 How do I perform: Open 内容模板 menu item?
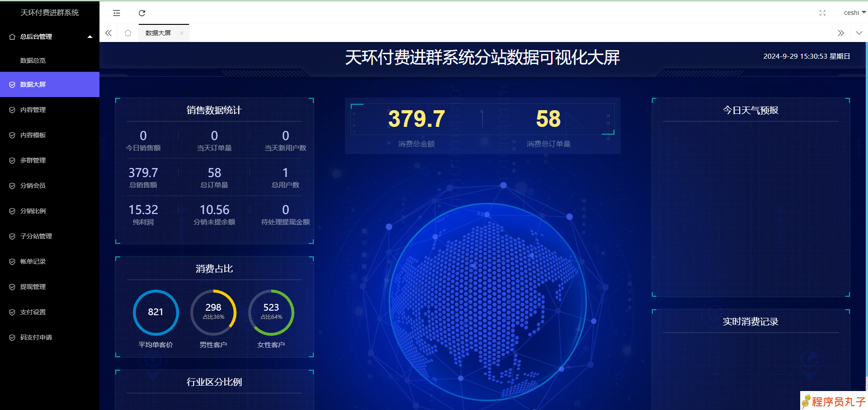pyautogui.click(x=50, y=135)
